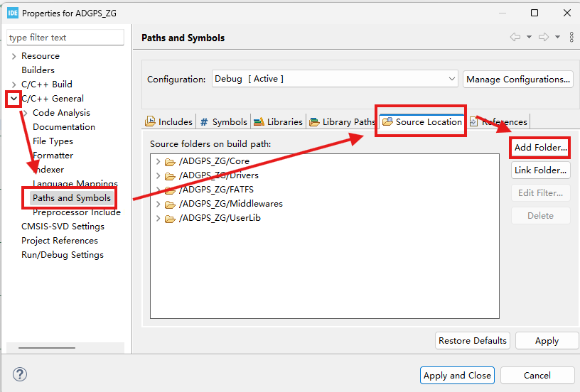Expand the /ADGPS_ZG/Core source folder
Image resolution: width=580 pixels, height=392 pixels.
[x=158, y=161]
